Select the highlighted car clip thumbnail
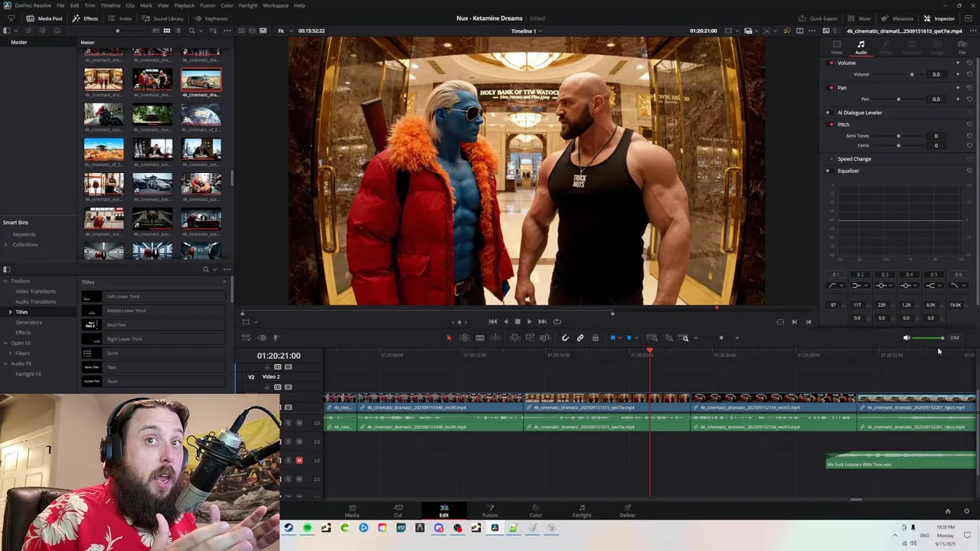 click(201, 80)
